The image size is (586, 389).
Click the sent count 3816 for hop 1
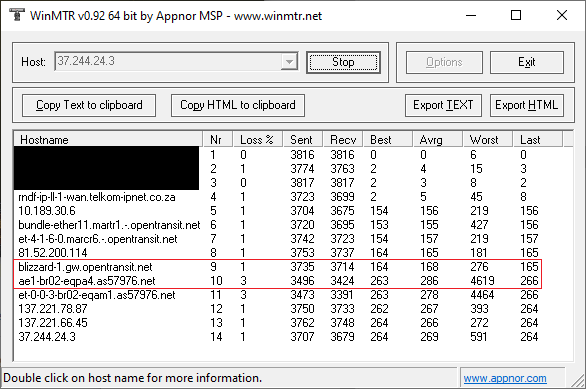(x=302, y=155)
